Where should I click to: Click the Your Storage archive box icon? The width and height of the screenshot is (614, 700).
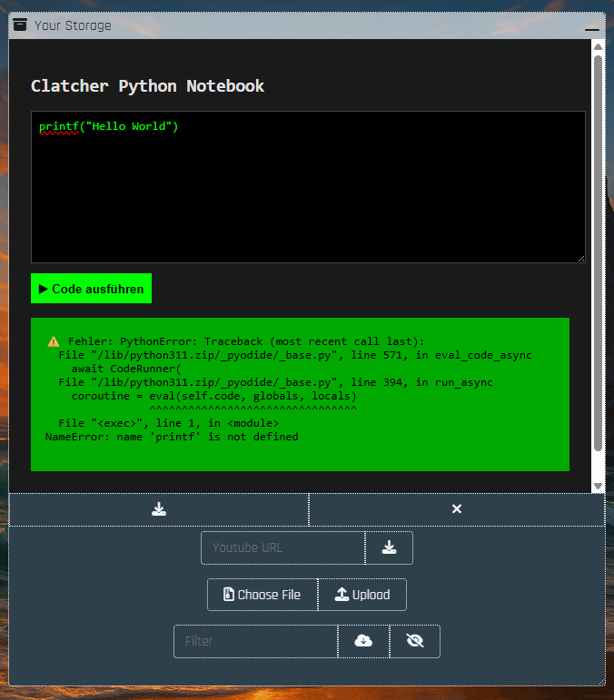(x=20, y=25)
